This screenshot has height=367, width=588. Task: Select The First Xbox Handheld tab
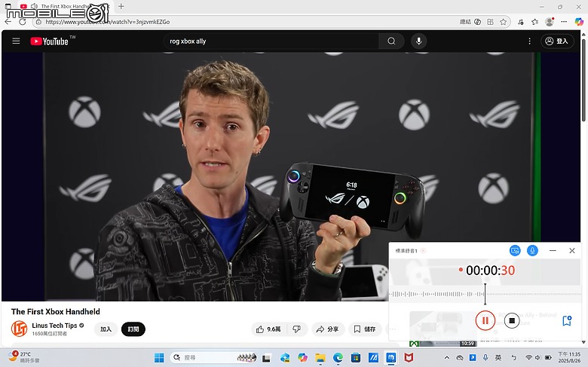point(64,6)
